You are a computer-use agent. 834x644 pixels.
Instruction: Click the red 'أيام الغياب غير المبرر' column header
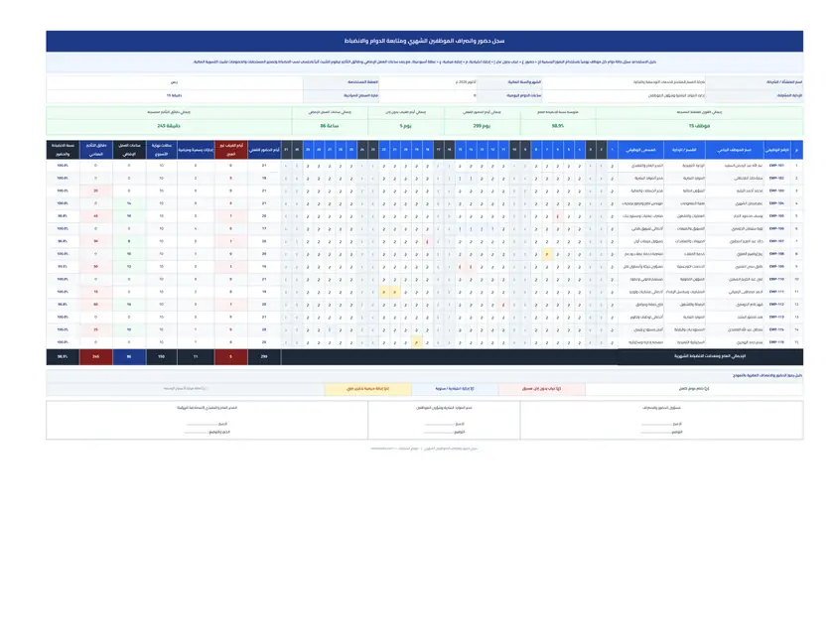pyautogui.click(x=230, y=150)
